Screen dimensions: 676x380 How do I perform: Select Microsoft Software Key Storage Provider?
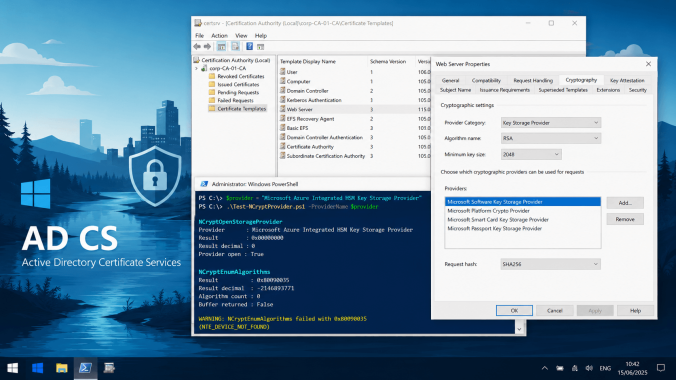(523, 202)
